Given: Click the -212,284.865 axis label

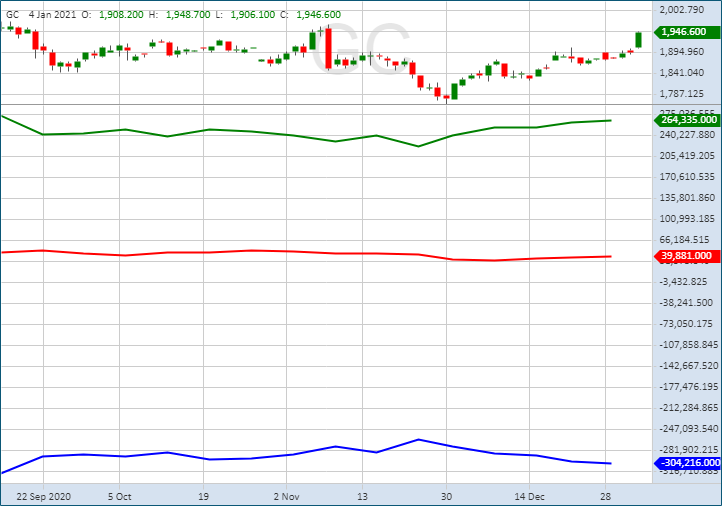Looking at the screenshot, I should click(x=687, y=408).
